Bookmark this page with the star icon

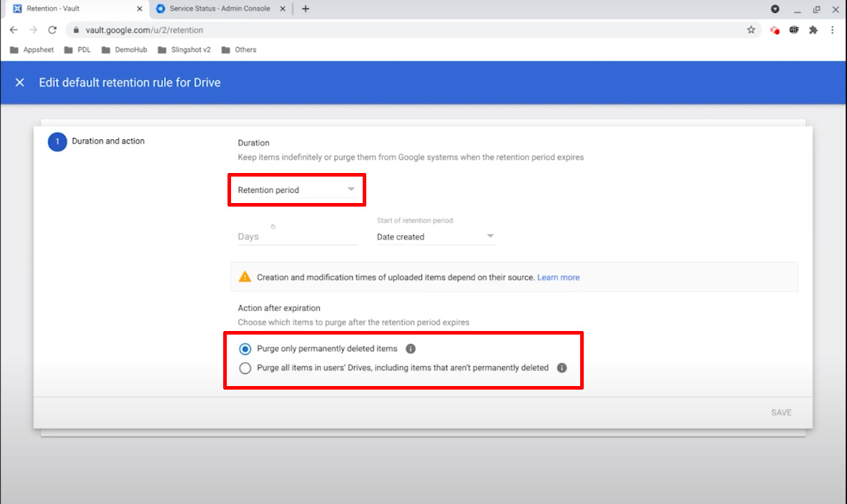pyautogui.click(x=751, y=30)
